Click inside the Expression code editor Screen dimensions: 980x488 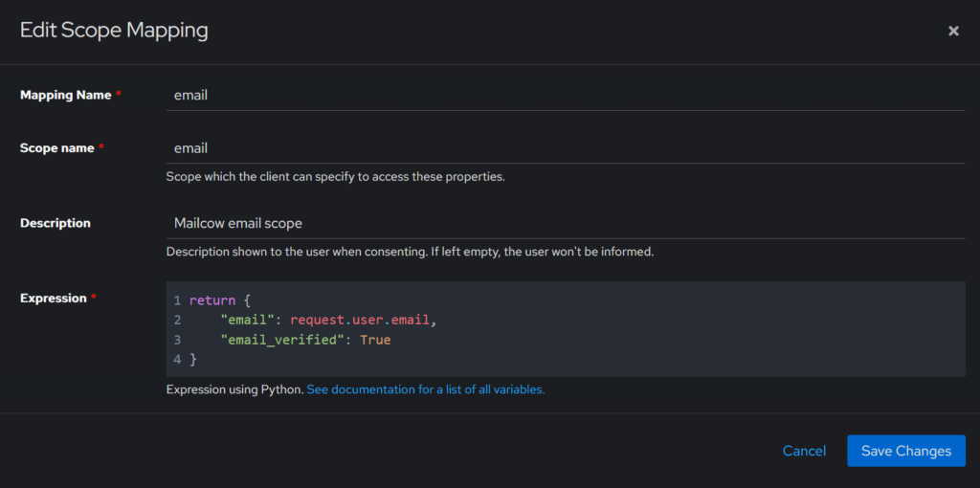click(566, 329)
